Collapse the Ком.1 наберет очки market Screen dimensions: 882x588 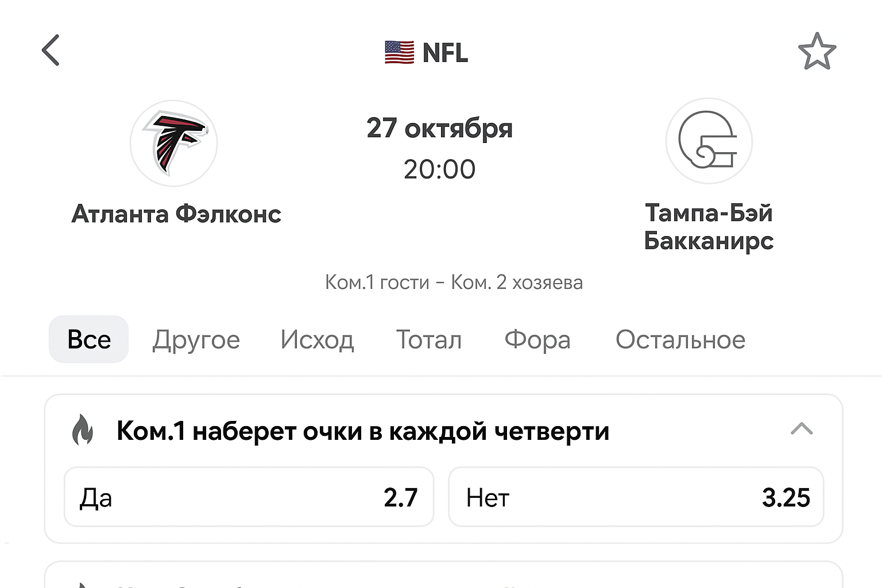click(802, 428)
